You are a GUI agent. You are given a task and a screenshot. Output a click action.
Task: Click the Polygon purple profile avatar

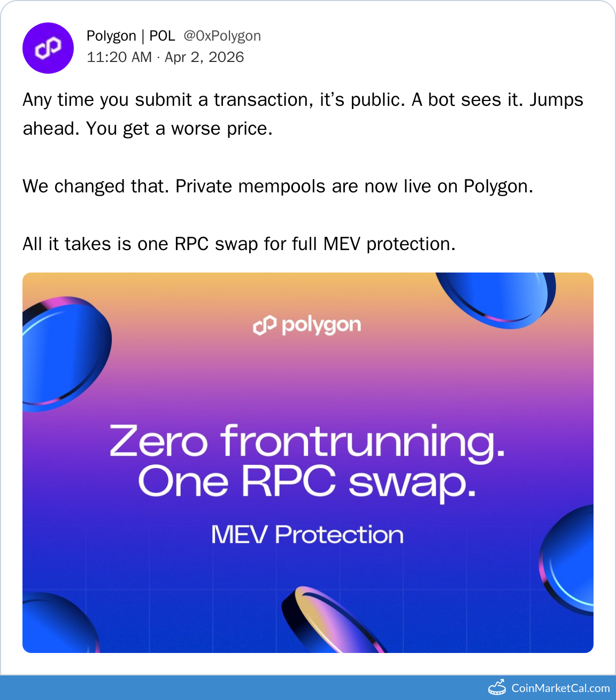tap(48, 48)
